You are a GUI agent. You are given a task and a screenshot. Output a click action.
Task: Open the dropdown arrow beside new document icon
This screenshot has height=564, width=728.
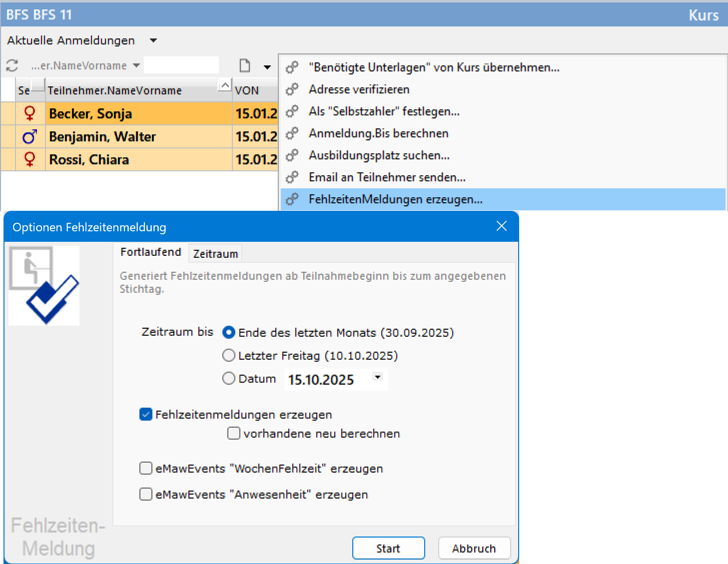click(x=267, y=67)
